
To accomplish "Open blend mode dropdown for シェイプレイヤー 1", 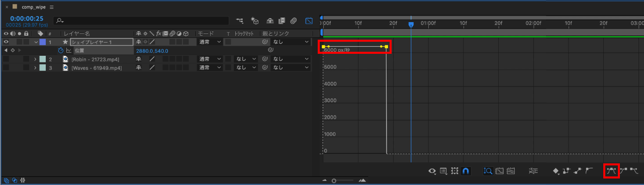I will pyautogui.click(x=210, y=42).
